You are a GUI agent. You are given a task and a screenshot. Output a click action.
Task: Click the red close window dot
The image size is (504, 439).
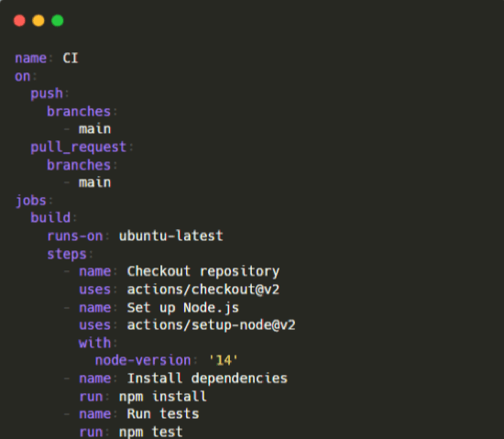(19, 20)
